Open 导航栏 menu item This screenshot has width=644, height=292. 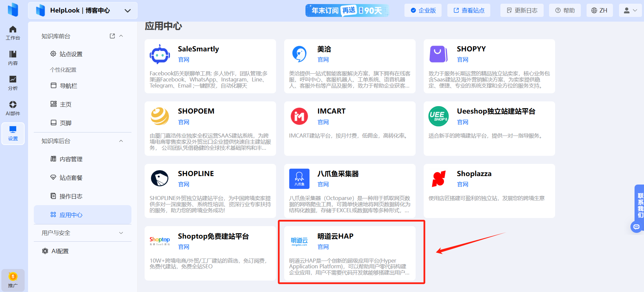tap(82, 86)
